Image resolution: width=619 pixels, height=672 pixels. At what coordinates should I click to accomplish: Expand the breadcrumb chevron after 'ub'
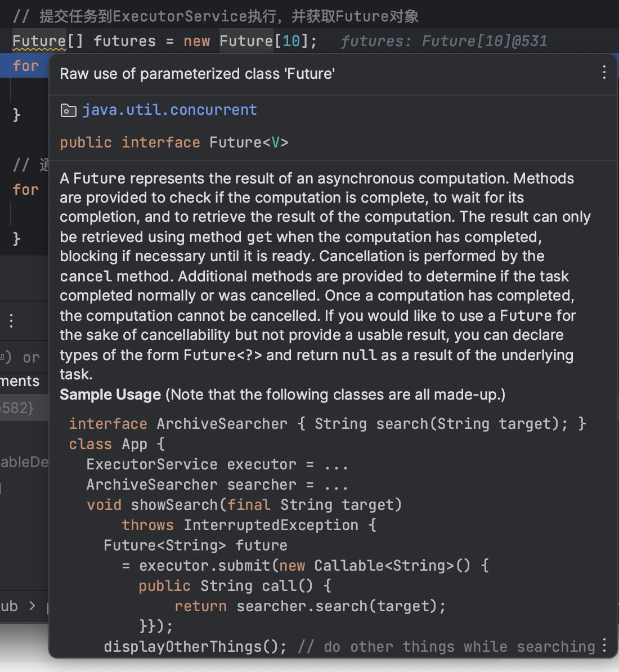[x=32, y=606]
